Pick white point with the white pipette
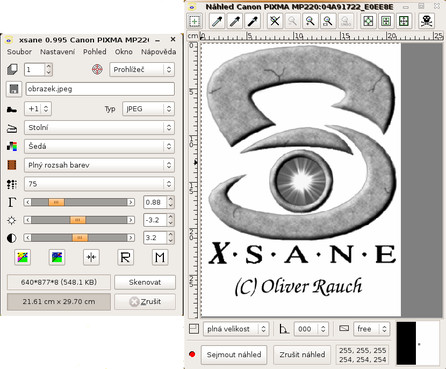The width and height of the screenshot is (446, 369). point(217,21)
